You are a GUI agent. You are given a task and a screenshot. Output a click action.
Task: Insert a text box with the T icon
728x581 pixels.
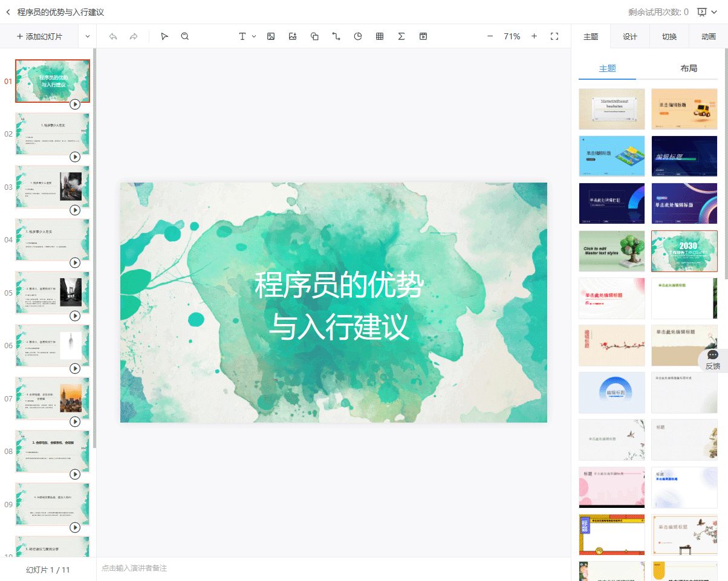click(241, 36)
